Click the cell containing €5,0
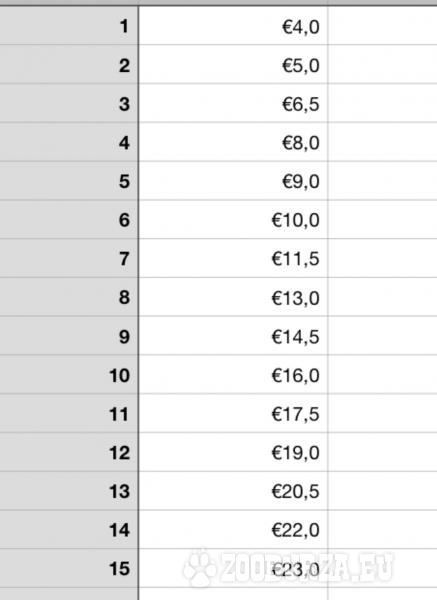The image size is (437, 600). (x=233, y=64)
